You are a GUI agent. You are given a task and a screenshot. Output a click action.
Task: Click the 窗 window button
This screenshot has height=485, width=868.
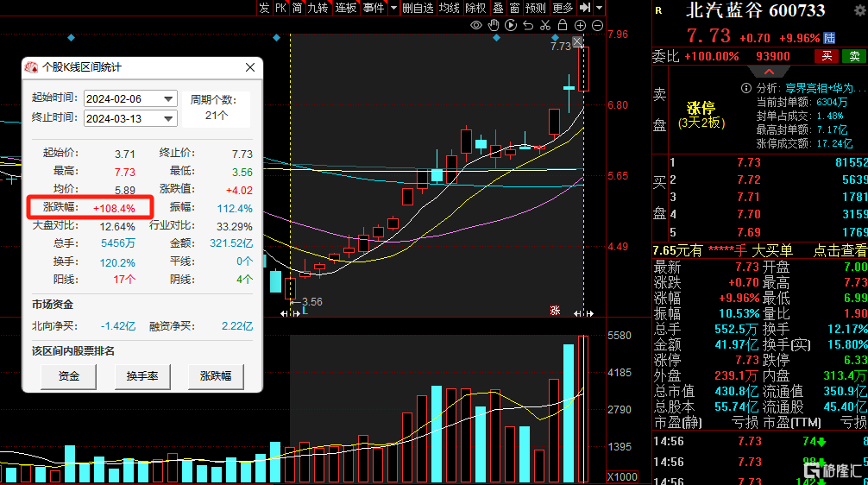point(514,8)
